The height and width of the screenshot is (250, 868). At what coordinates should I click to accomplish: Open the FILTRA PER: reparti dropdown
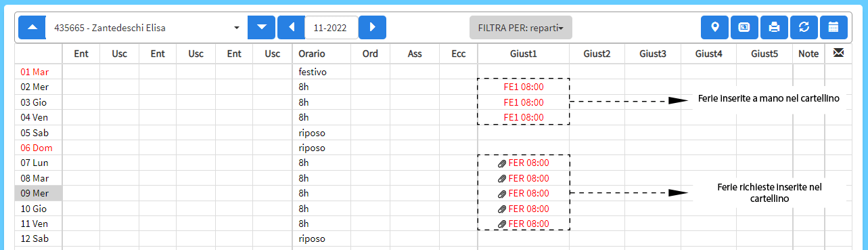click(x=520, y=28)
